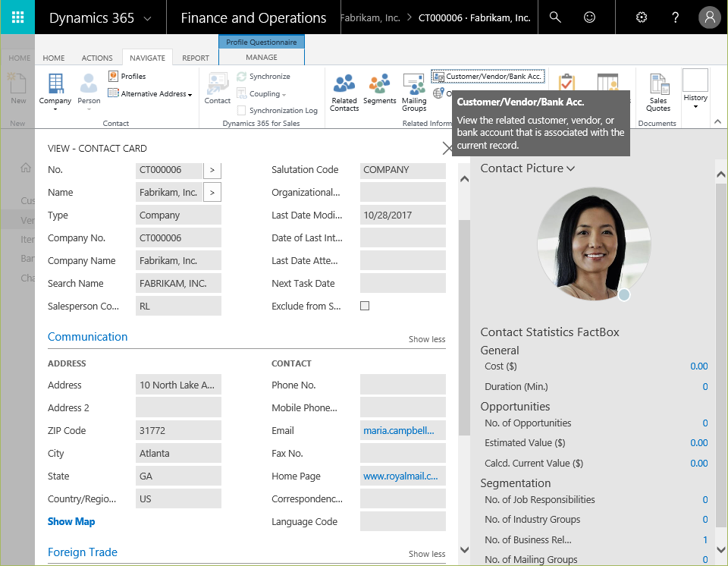Switch to the HOME ribbon tab
This screenshot has height=566, width=728.
(54, 58)
